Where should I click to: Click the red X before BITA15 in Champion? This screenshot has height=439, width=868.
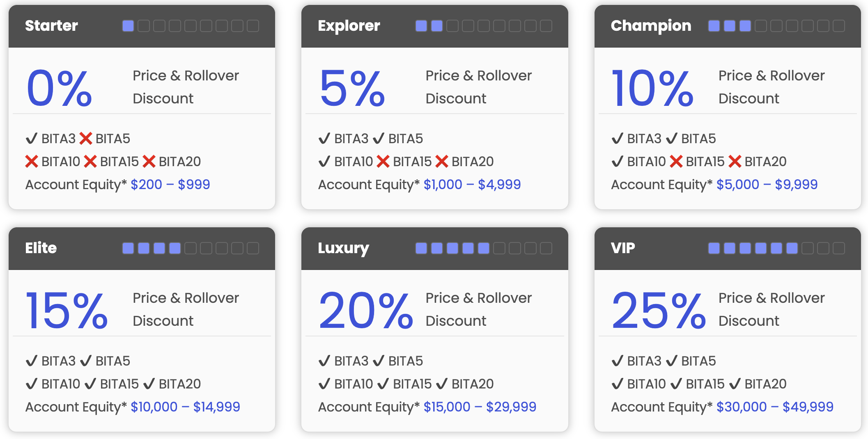tap(676, 162)
